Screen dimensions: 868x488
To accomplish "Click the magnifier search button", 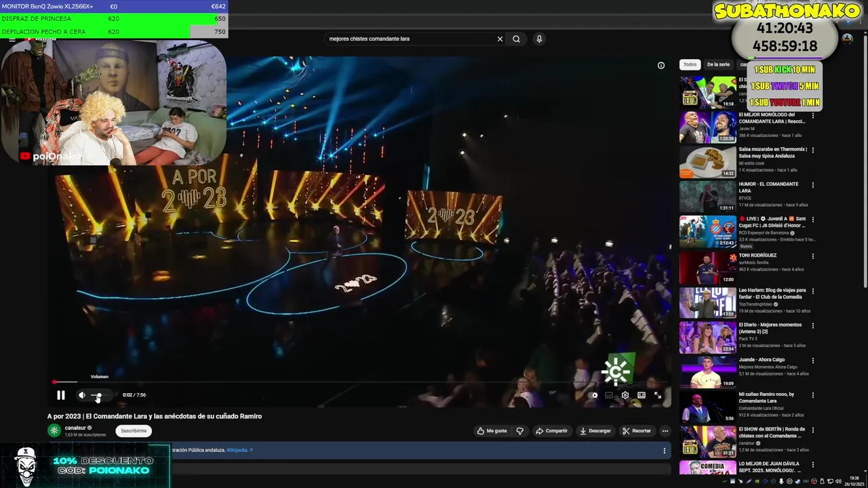I will tap(517, 39).
